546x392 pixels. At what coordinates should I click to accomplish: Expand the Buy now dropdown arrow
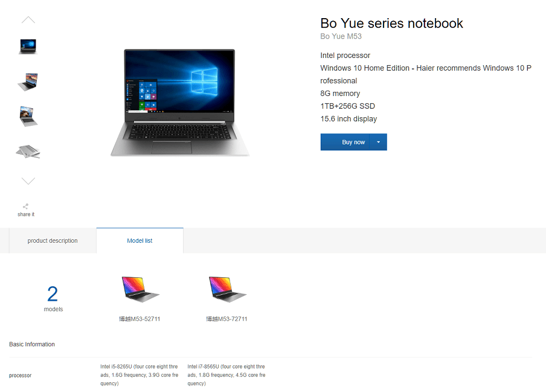point(379,142)
